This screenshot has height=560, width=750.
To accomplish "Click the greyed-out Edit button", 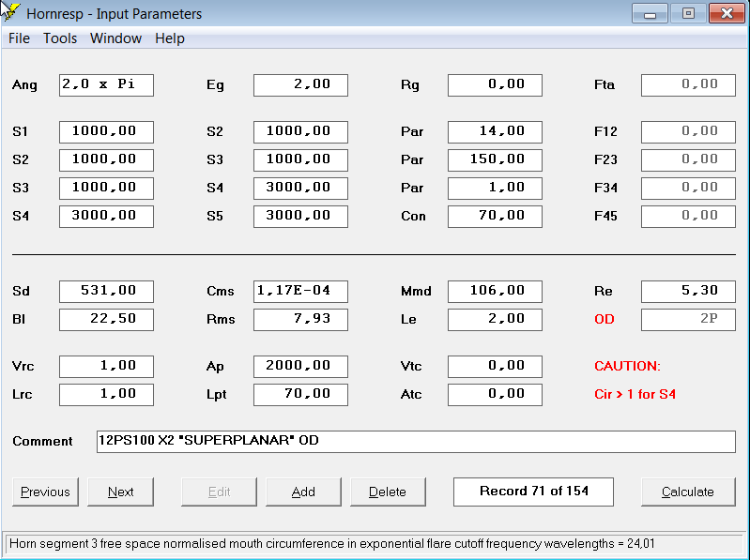I will click(x=219, y=492).
